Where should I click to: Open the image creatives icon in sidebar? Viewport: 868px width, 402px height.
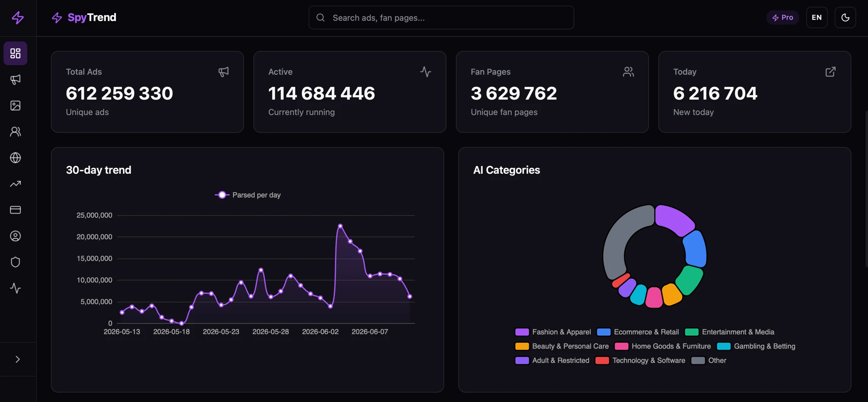15,105
